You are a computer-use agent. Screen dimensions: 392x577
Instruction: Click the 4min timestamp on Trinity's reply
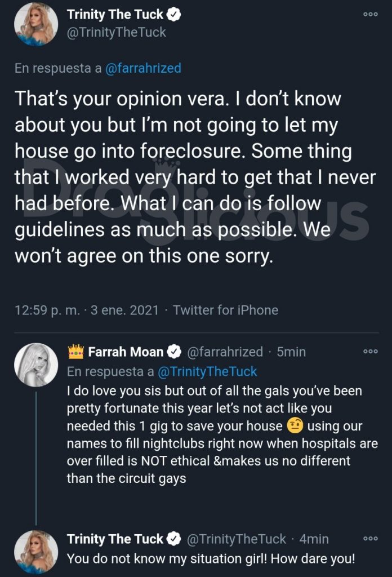click(x=314, y=539)
